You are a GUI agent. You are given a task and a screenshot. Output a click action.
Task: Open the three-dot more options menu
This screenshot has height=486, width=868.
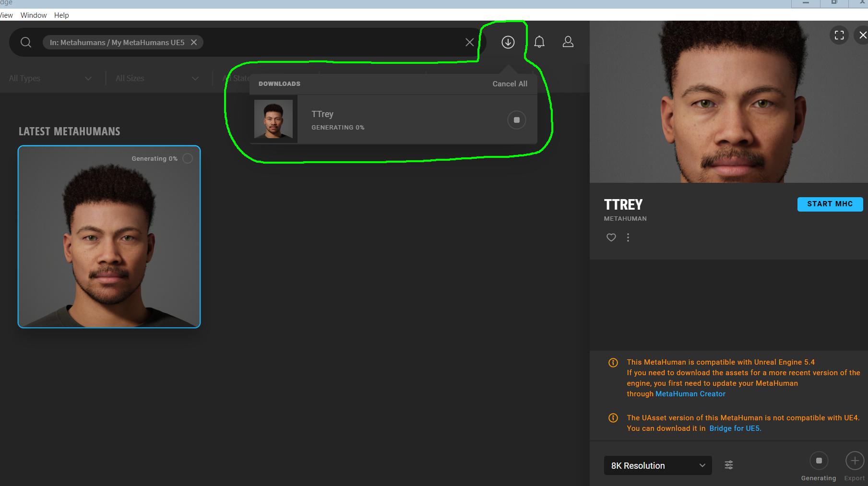[x=628, y=237]
